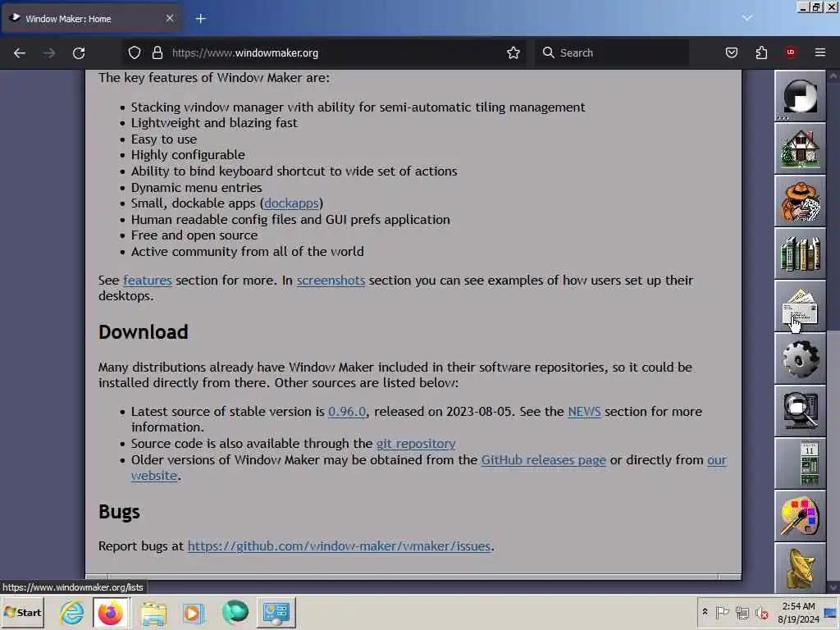The image size is (840, 630).
Task: Click 'Highly configurable' bullet text
Action: tap(188, 155)
